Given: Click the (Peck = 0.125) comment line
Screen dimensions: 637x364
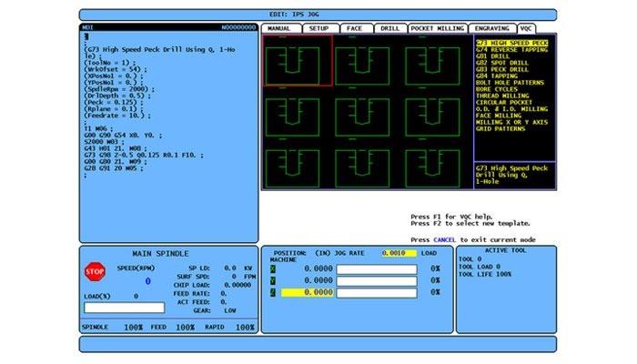Looking at the screenshot, I should coord(114,102).
